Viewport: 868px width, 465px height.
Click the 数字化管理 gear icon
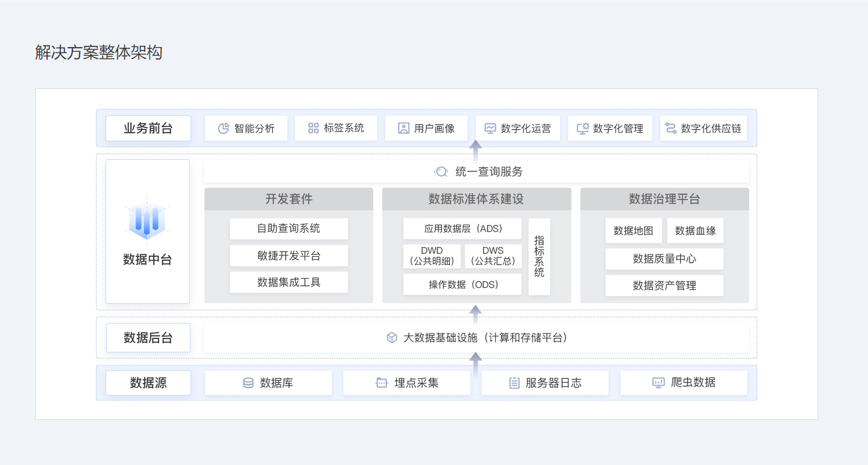pos(581,128)
